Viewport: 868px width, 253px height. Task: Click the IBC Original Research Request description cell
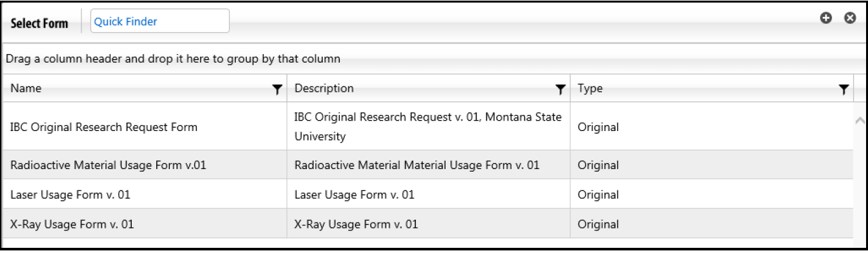click(428, 126)
